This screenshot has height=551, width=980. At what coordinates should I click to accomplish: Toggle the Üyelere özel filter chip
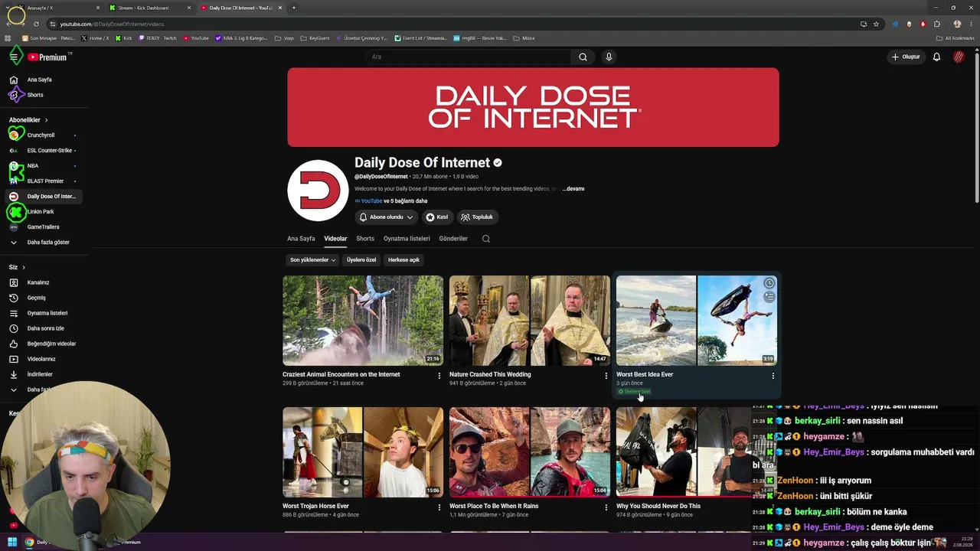(361, 260)
